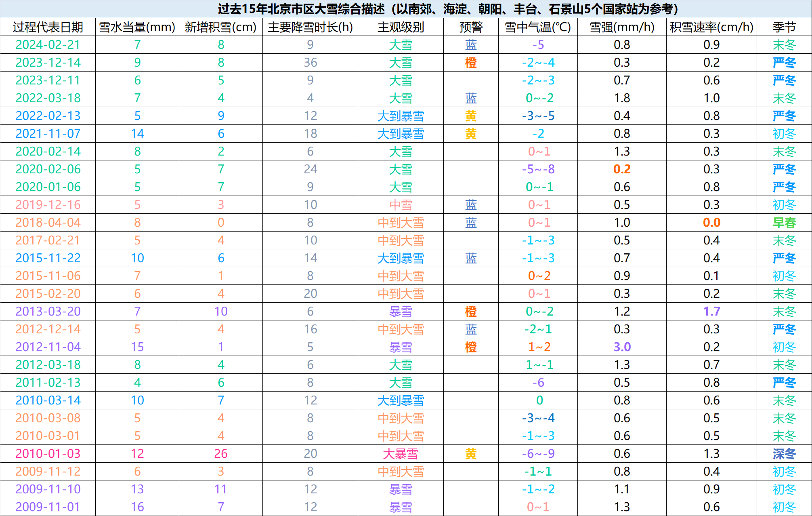The width and height of the screenshot is (812, 516).
Task: Select the 雪强(mm/h) column header
Action: tap(622, 27)
